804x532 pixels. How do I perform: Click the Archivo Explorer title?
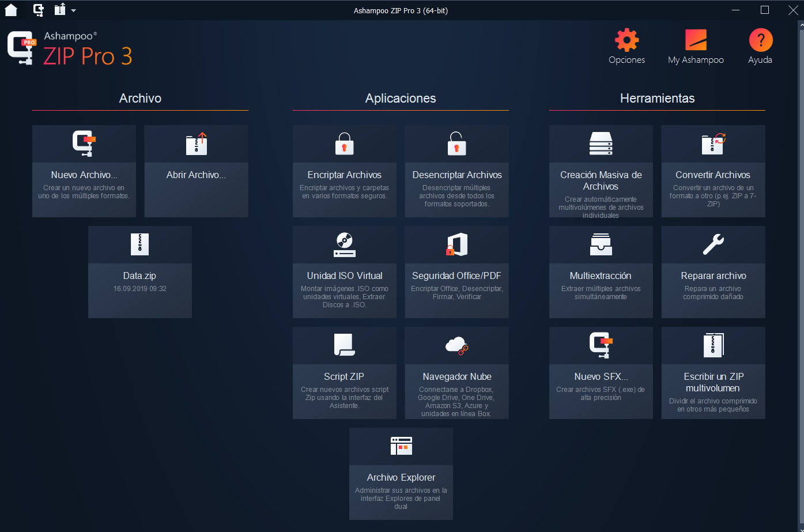pyautogui.click(x=401, y=477)
